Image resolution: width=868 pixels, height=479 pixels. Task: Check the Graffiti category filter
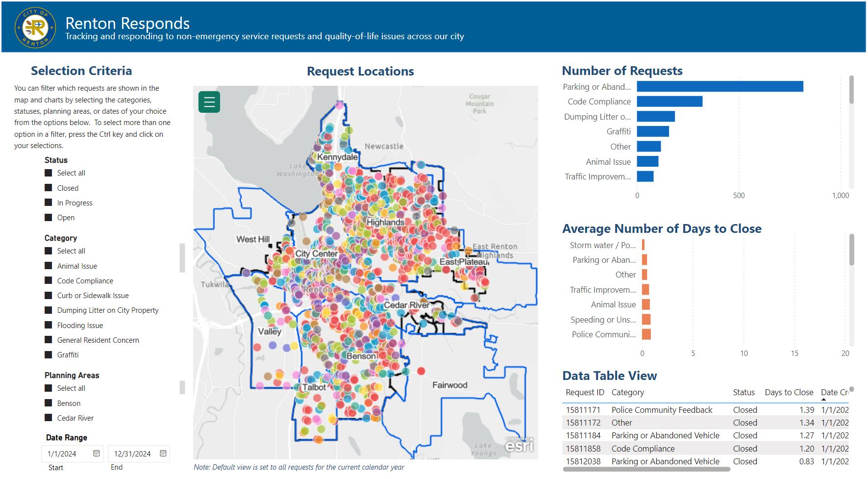tap(48, 354)
